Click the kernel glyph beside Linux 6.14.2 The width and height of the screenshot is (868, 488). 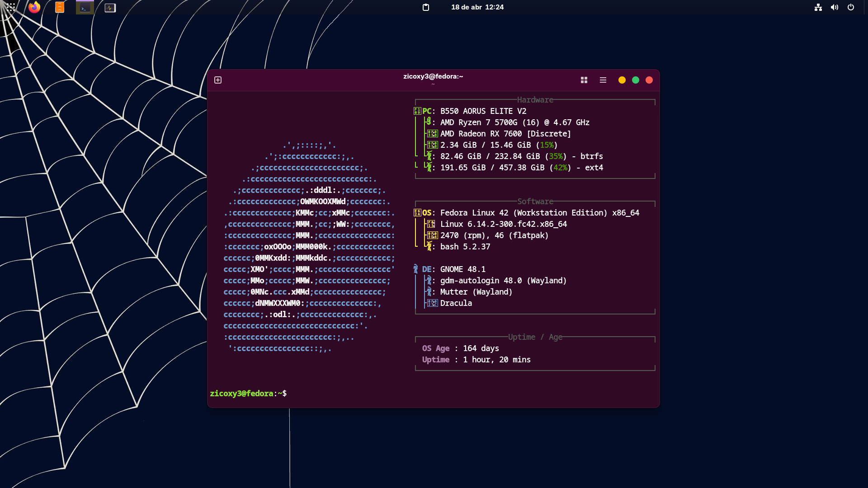coord(431,224)
